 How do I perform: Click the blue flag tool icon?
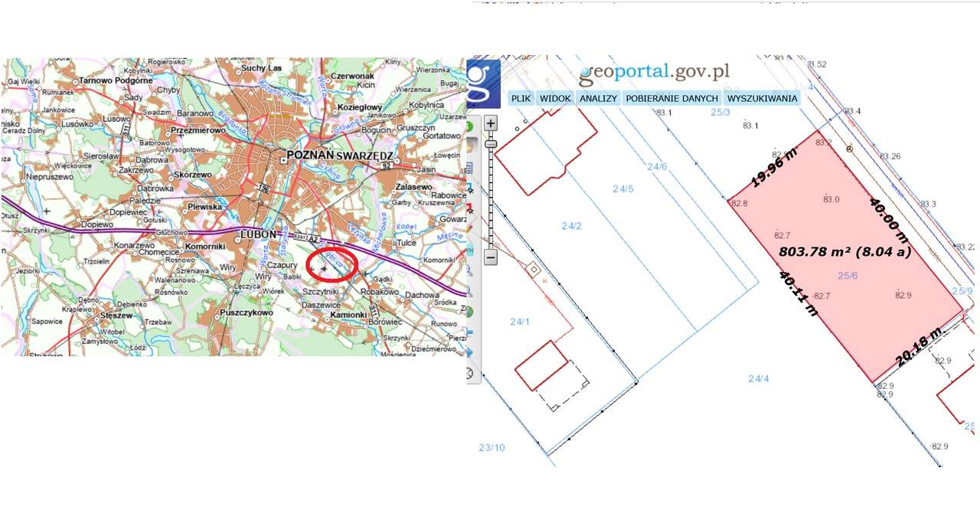(x=470, y=188)
